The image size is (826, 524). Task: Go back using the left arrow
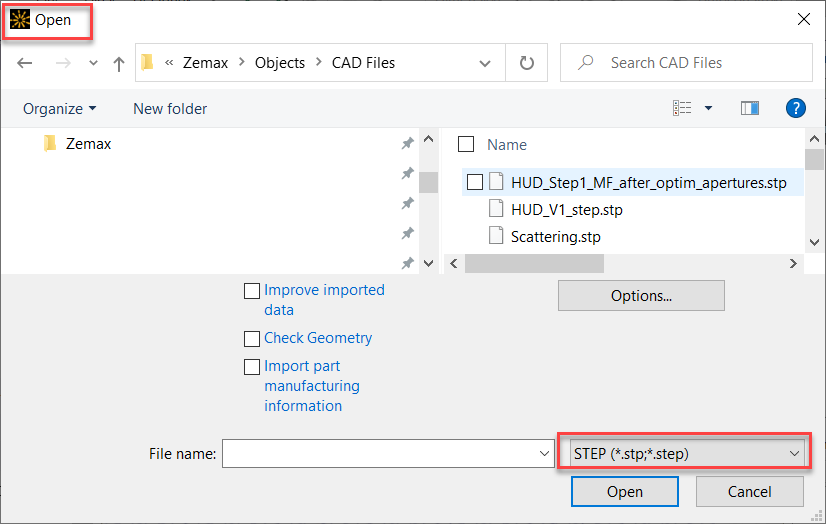coord(25,63)
